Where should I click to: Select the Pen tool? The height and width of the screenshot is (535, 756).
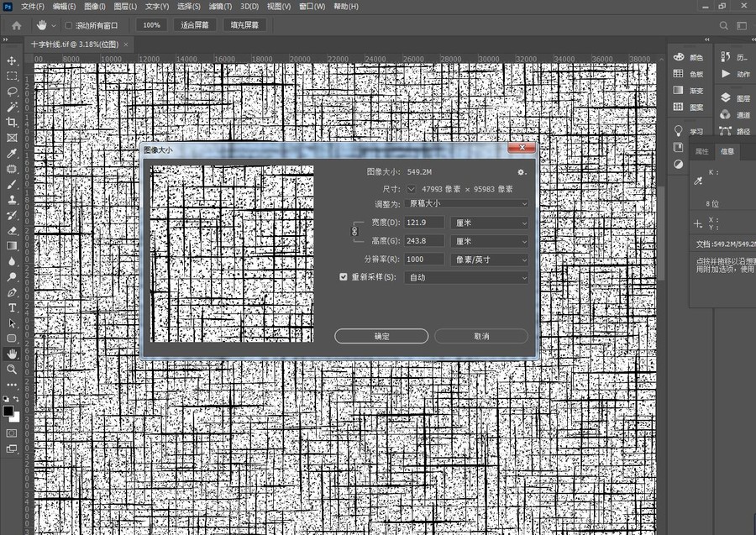click(x=12, y=292)
